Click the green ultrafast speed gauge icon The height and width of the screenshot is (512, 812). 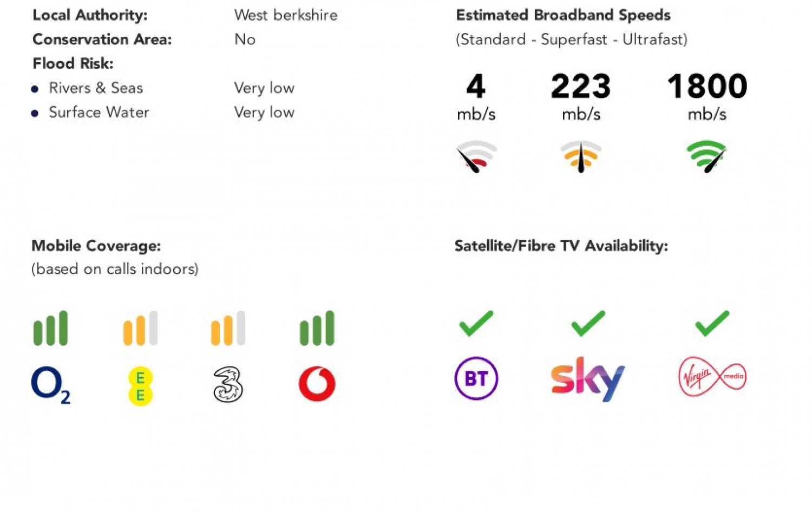(x=706, y=156)
